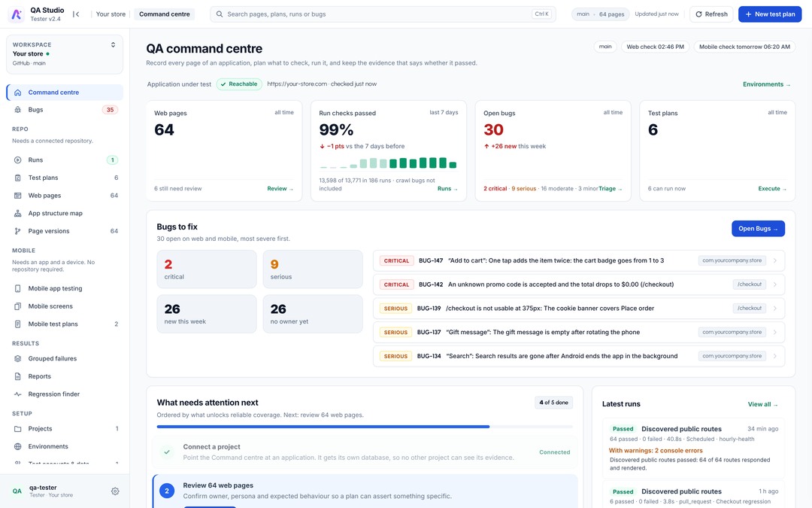Open BUG-139 row chevron

(x=774, y=309)
